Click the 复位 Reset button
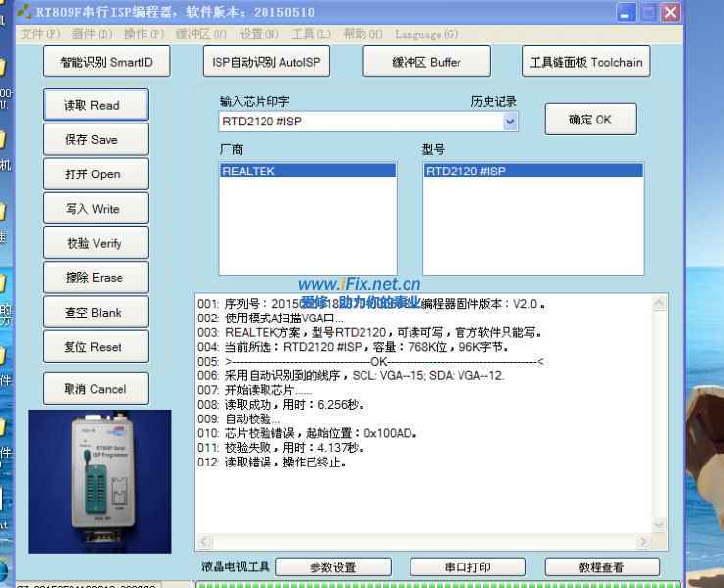 [95, 347]
